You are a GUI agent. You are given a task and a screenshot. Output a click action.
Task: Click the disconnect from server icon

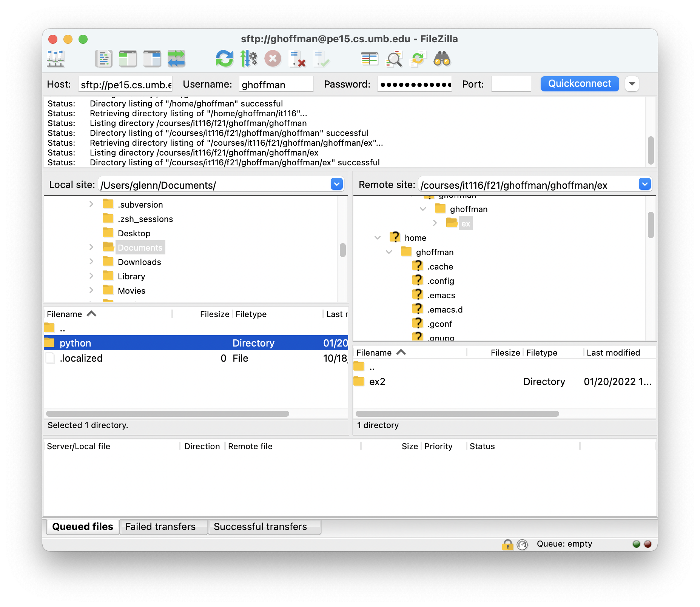coord(297,59)
